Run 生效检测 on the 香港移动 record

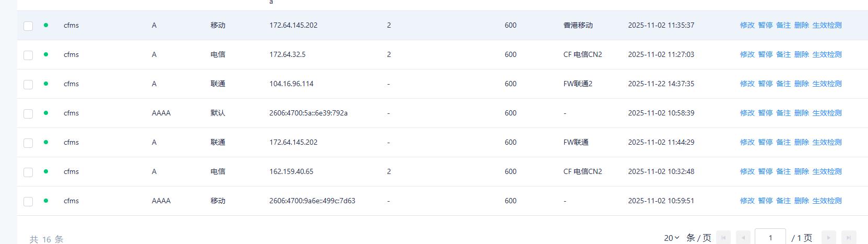point(827,25)
